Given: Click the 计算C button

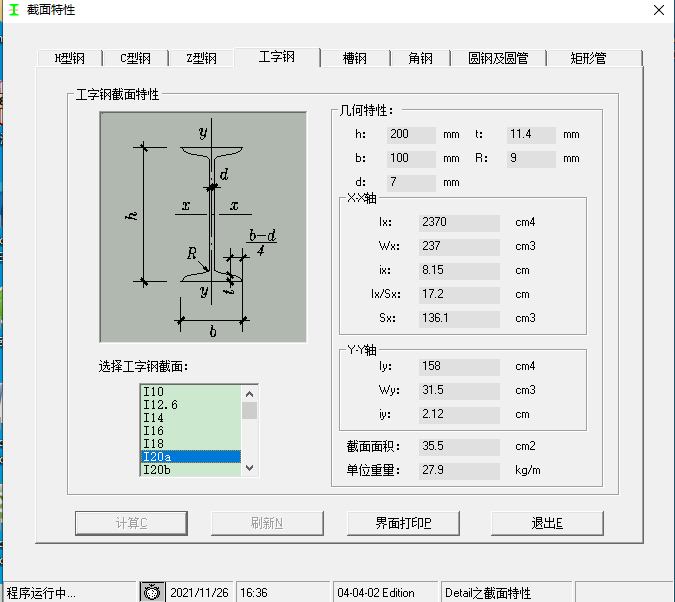Looking at the screenshot, I should click(131, 523).
